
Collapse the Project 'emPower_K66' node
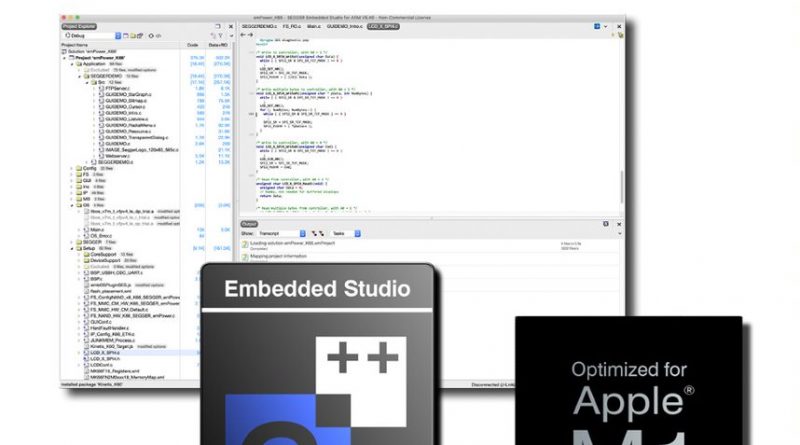pos(65,58)
